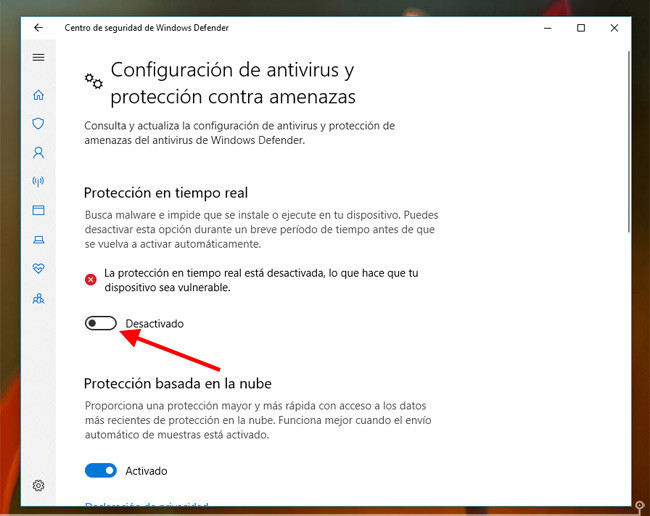Open the settings gear in sidebar

pos(38,485)
